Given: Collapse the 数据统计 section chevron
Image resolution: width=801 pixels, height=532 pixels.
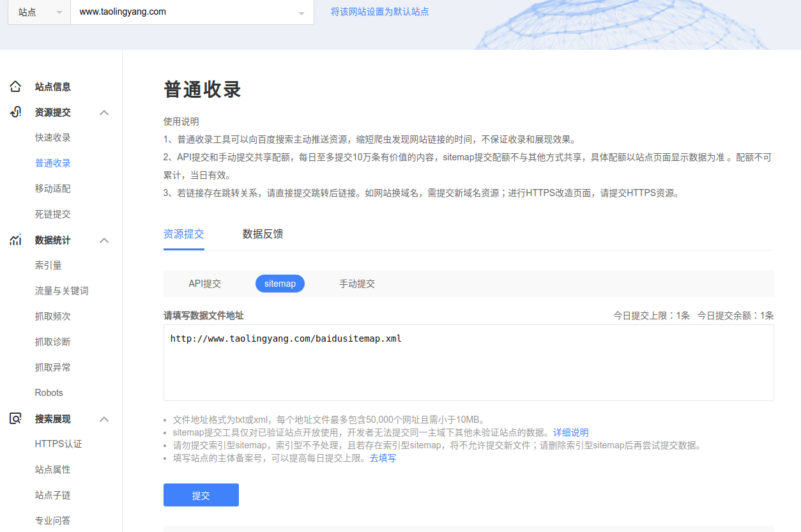Looking at the screenshot, I should click(x=105, y=240).
